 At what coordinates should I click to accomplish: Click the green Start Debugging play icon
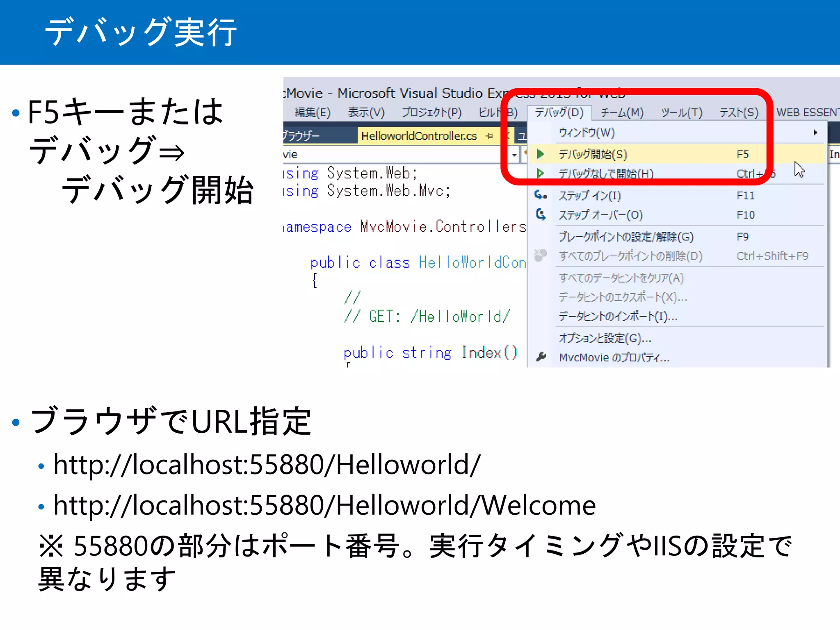tap(540, 154)
